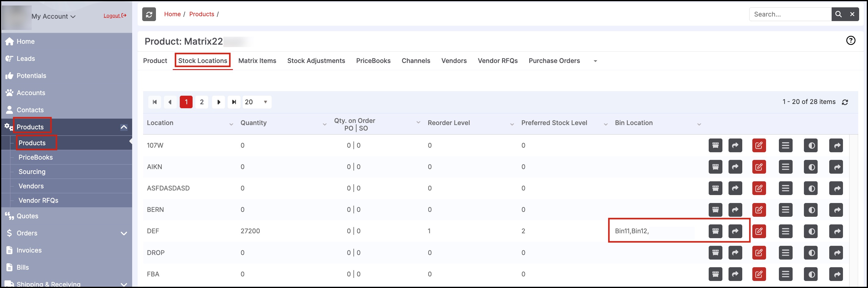The image size is (868, 288).
Task: Click the half-circle icon for ASFDASDASD
Action: (x=811, y=188)
